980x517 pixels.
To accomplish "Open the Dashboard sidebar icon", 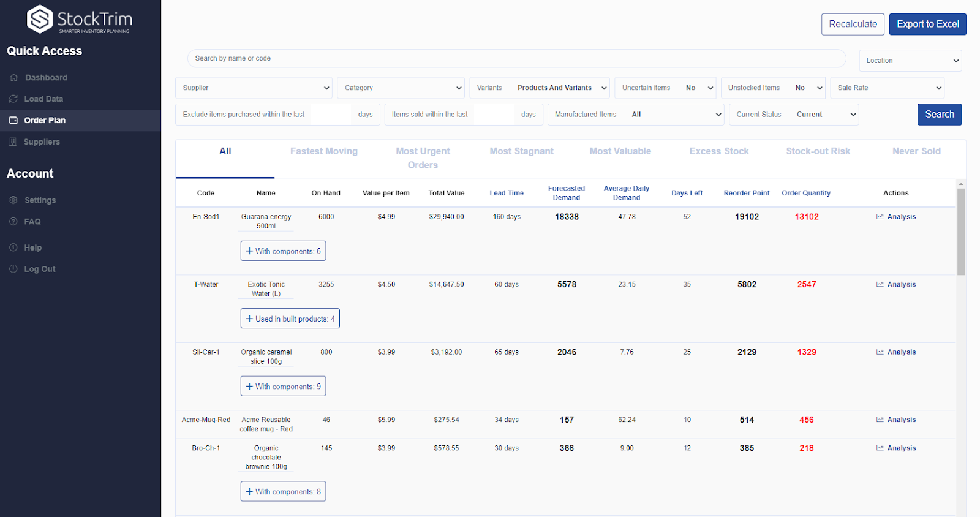I will click(13, 78).
